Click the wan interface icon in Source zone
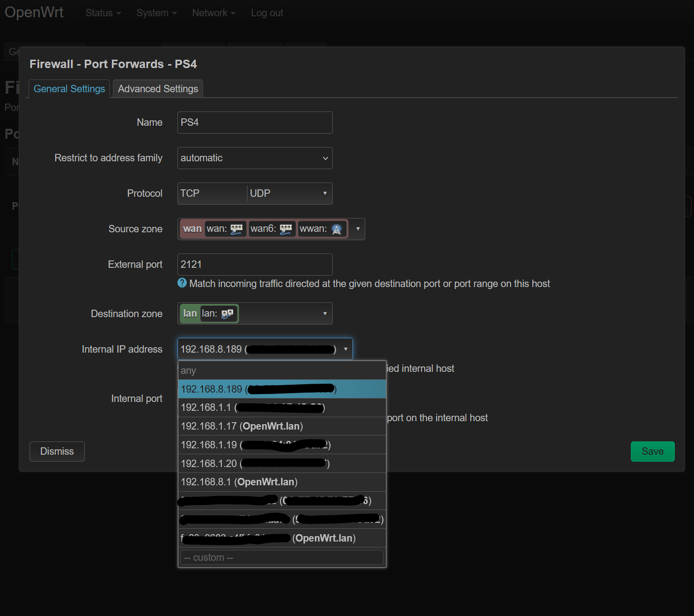The height and width of the screenshot is (616, 694). 237,229
